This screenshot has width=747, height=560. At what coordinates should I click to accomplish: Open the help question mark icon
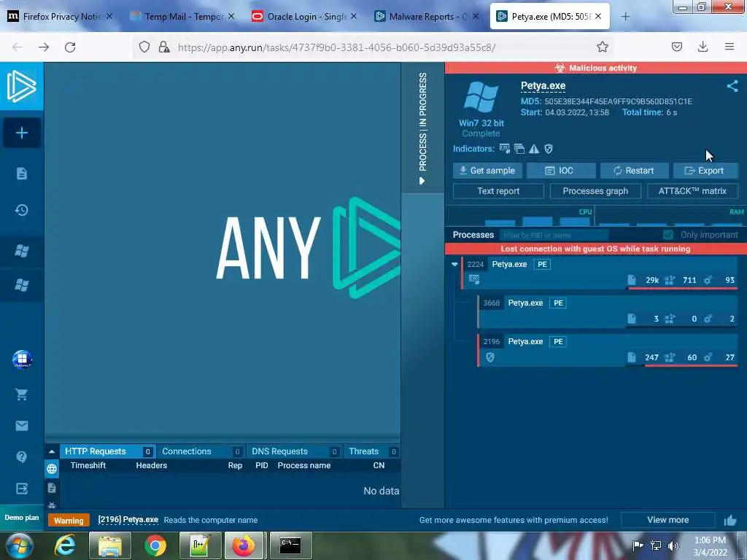(x=21, y=457)
